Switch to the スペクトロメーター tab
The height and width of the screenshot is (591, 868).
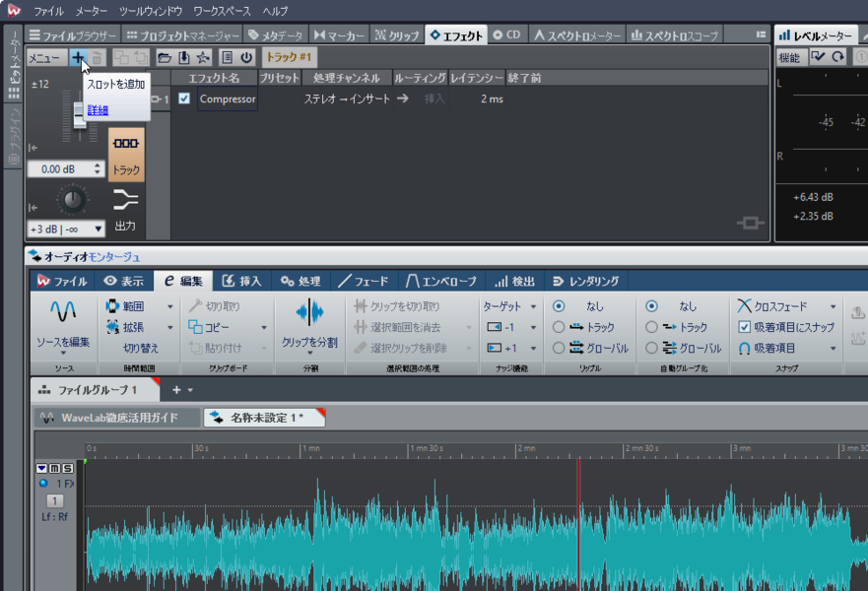577,34
